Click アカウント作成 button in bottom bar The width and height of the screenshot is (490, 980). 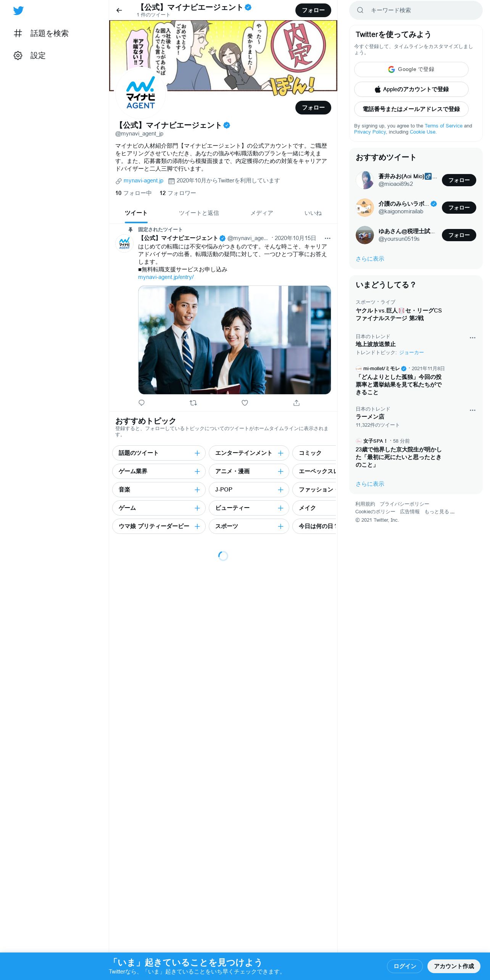(454, 966)
